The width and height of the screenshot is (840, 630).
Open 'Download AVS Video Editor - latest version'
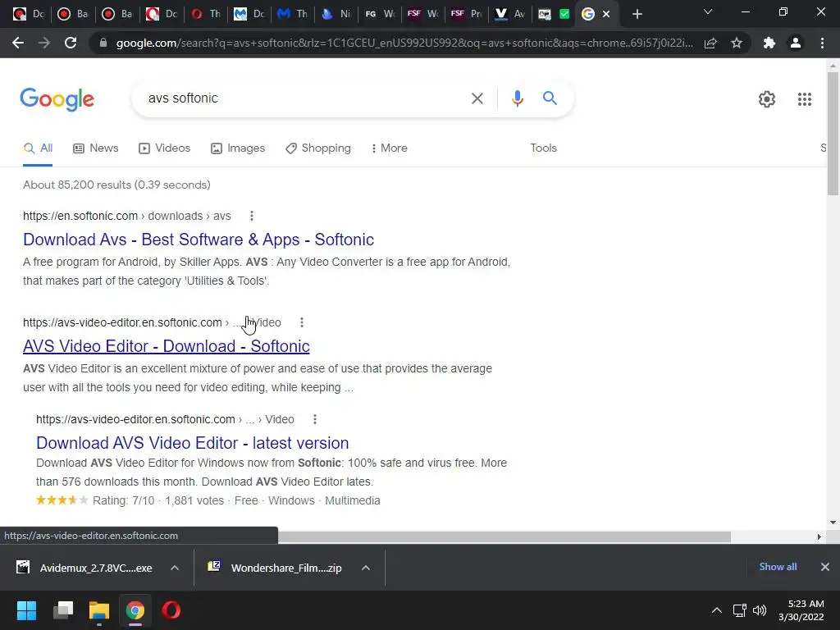[192, 443]
